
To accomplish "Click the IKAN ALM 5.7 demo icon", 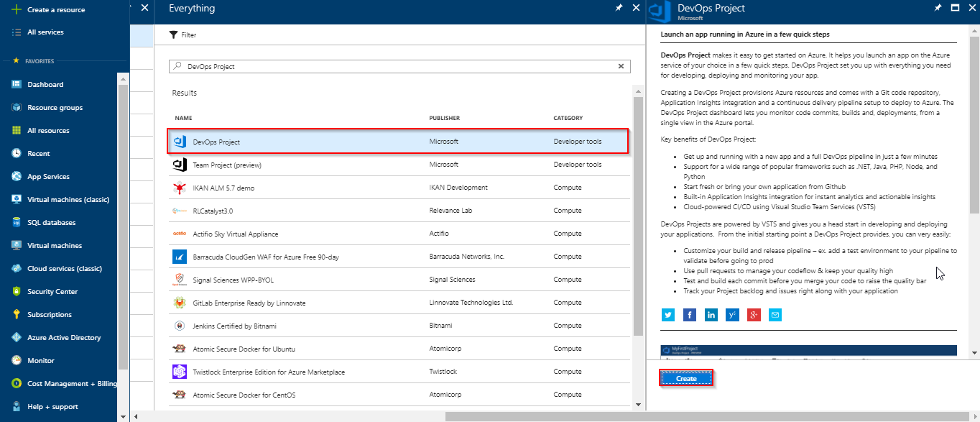I will click(x=180, y=188).
